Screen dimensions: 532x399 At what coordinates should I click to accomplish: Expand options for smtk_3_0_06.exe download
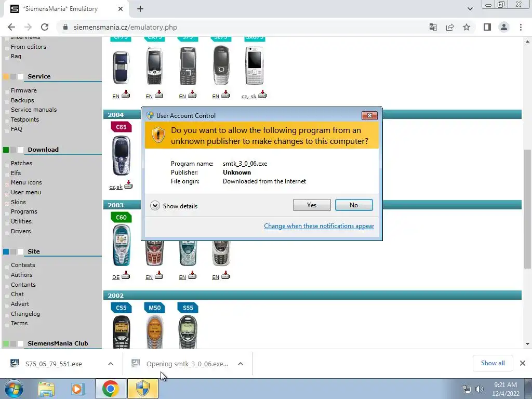(x=241, y=364)
